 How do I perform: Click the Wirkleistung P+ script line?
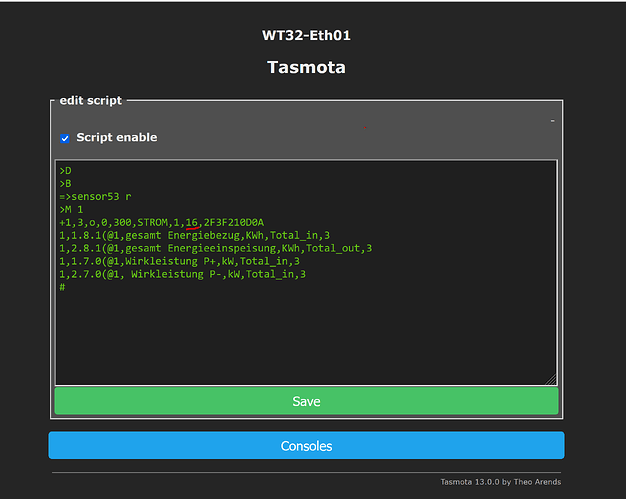click(179, 261)
